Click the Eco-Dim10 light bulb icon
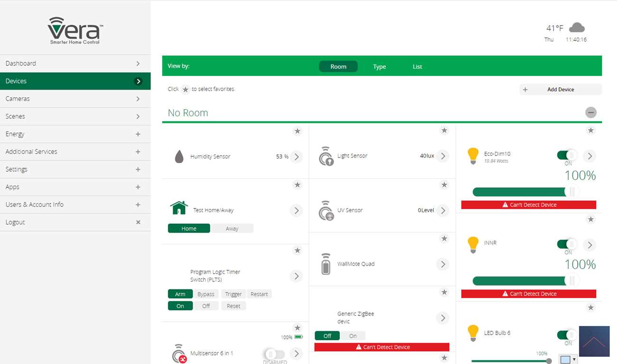 [x=473, y=156]
